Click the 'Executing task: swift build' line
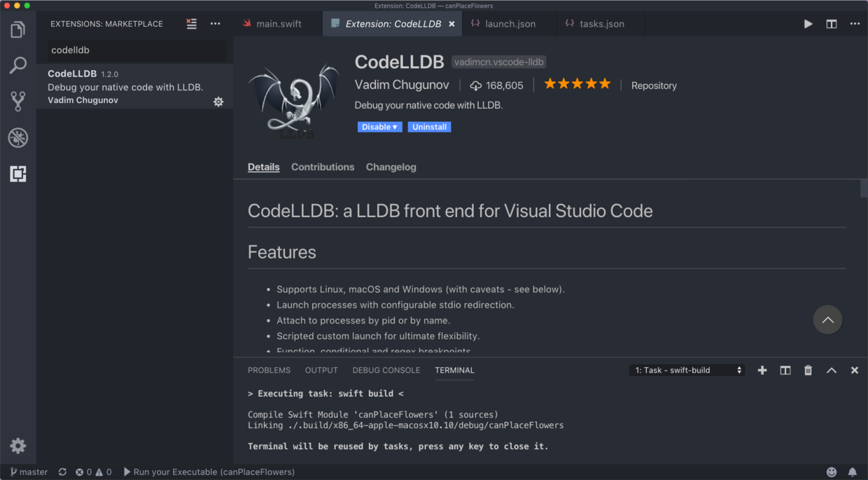This screenshot has height=480, width=868. pyautogui.click(x=325, y=394)
